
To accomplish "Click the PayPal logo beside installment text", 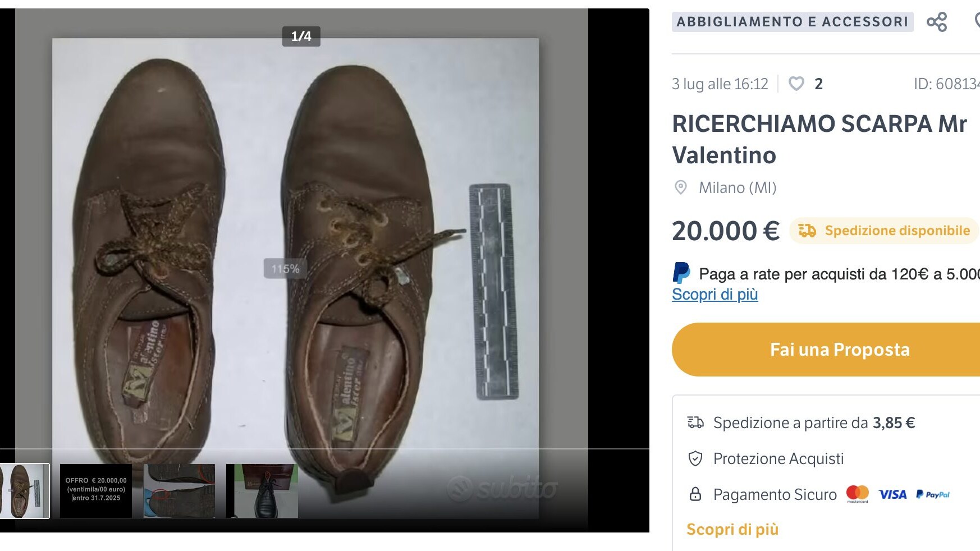I will click(x=681, y=273).
